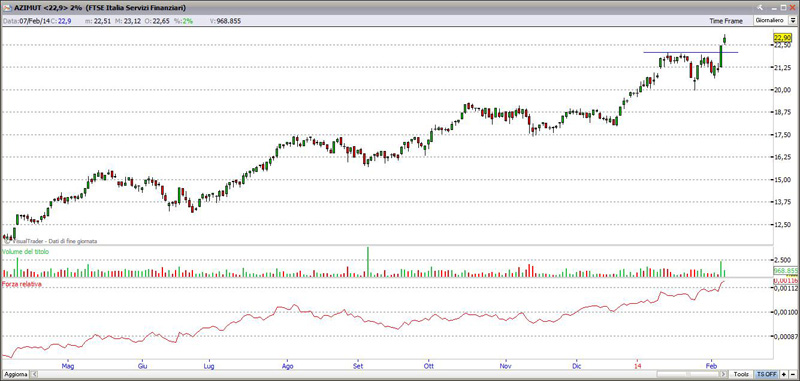Click the Forza relativa label
Viewport: 800px width, 381px height.
[x=22, y=284]
